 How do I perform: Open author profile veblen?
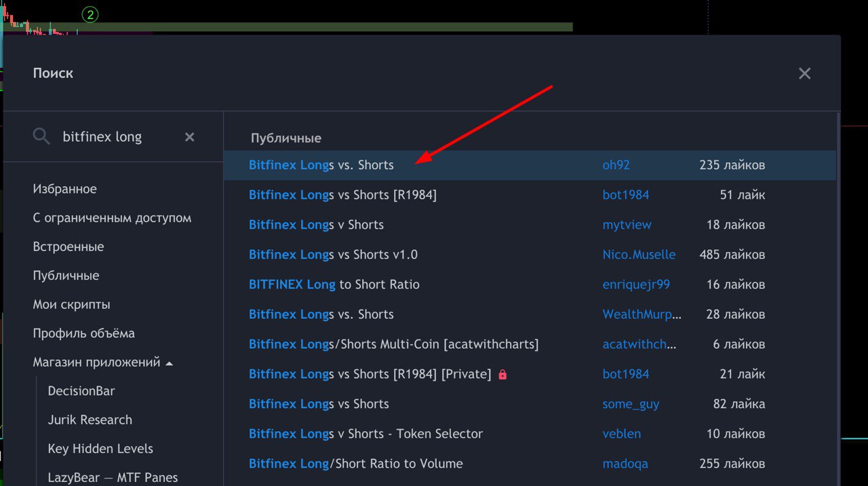click(621, 434)
